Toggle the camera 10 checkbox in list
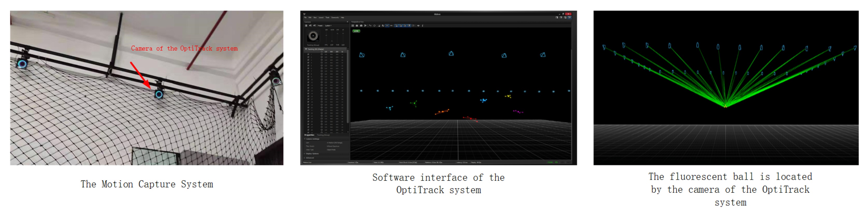The image size is (868, 217). 308,79
